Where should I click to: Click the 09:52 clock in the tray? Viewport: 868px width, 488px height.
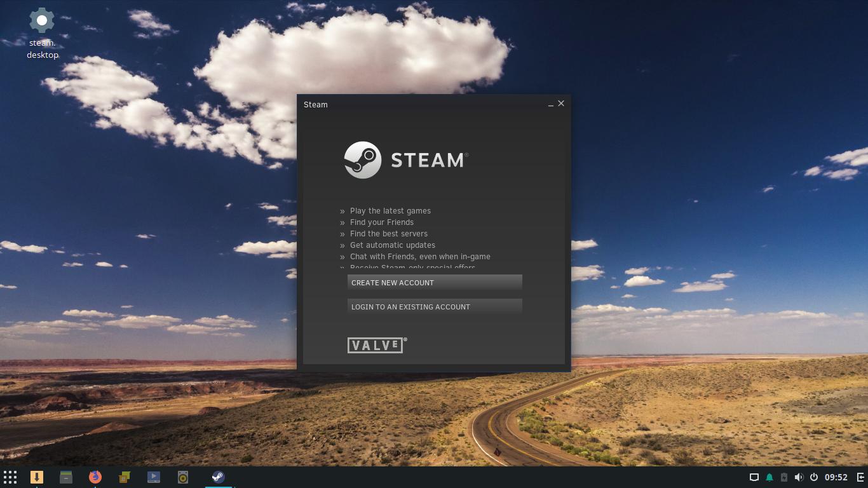[836, 477]
